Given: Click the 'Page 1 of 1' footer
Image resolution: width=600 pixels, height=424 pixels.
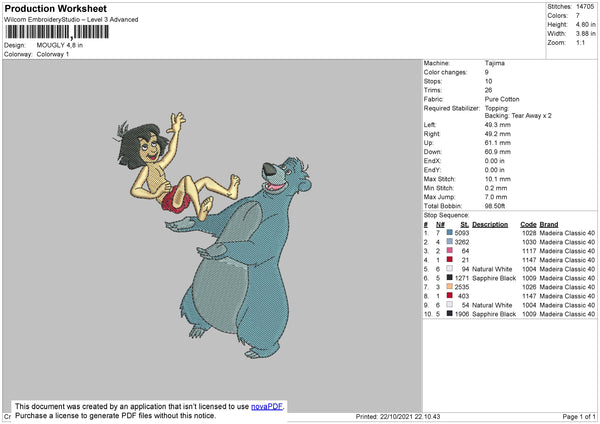Looking at the screenshot, I should (579, 416).
